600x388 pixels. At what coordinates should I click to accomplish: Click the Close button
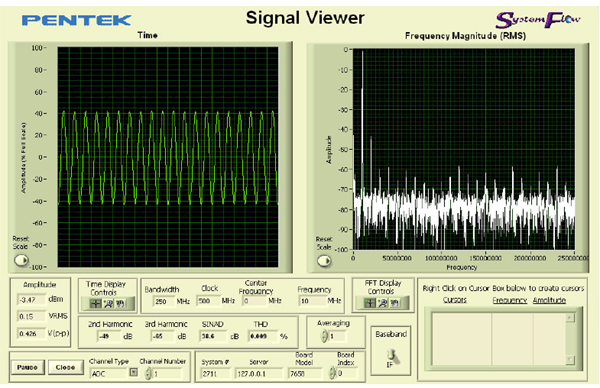(65, 367)
